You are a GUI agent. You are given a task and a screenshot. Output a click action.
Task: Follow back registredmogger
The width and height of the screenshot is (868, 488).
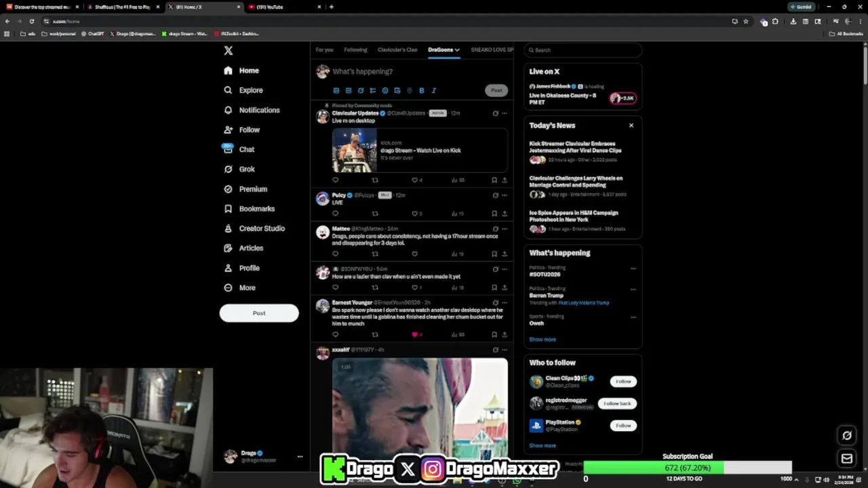pyautogui.click(x=617, y=403)
